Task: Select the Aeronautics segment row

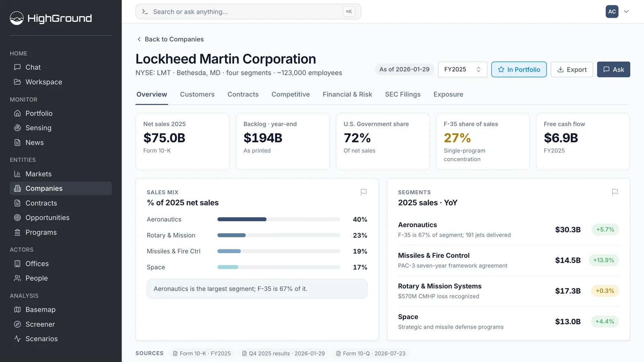Action: point(508,230)
